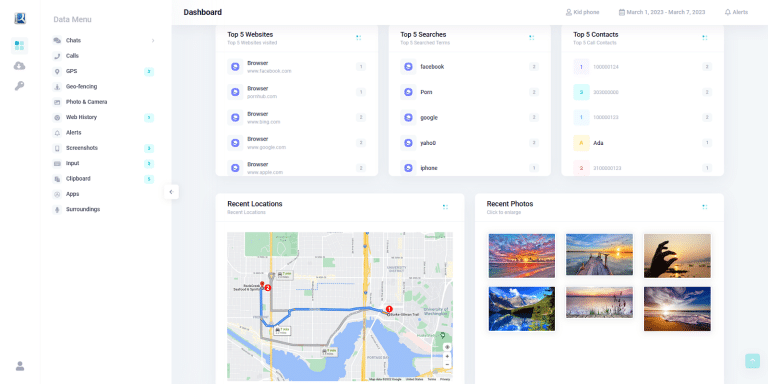768x384 pixels.
Task: Click Top 5 Websites card options icon
Action: click(359, 38)
